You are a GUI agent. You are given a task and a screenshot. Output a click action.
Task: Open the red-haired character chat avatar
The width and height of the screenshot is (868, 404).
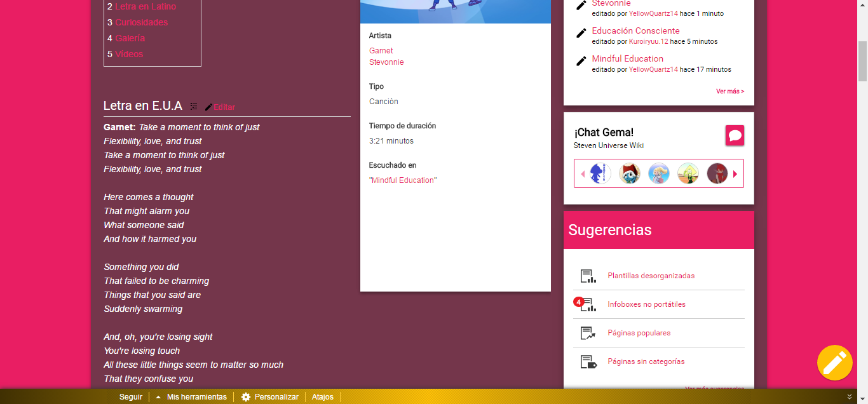tap(717, 173)
